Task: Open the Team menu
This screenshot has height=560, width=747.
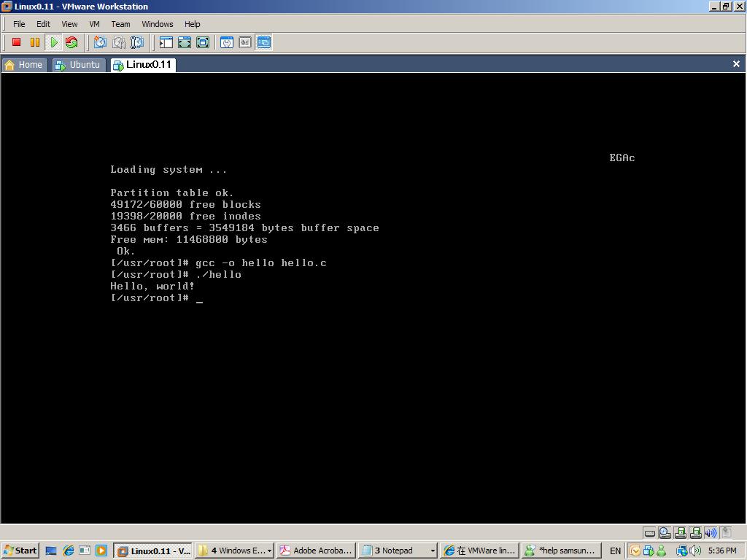Action: click(120, 24)
